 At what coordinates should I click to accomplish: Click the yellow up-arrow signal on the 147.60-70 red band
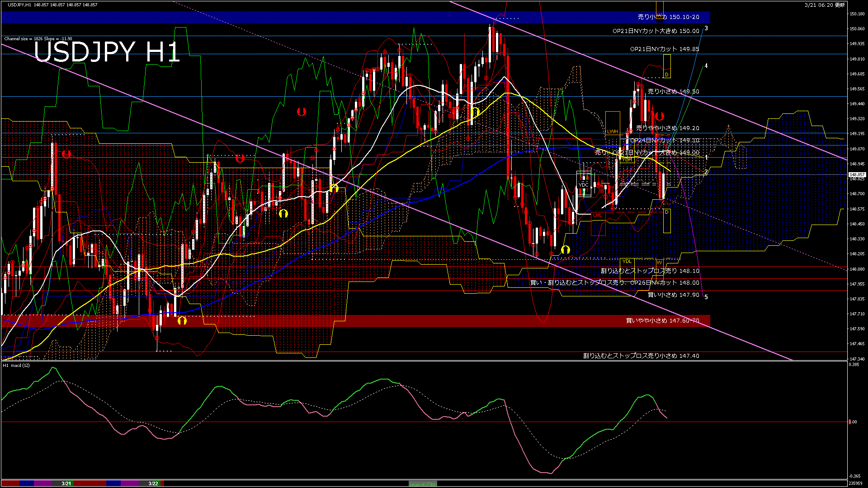[182, 321]
